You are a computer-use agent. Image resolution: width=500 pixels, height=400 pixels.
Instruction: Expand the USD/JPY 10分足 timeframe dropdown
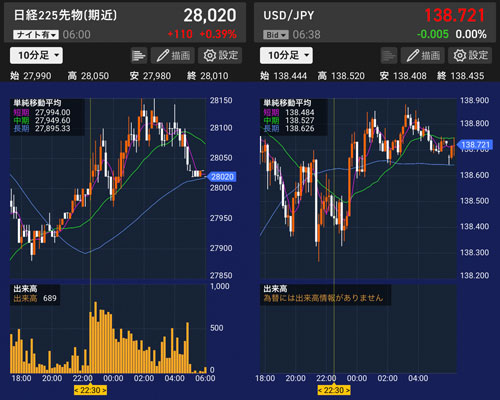pyautogui.click(x=286, y=55)
